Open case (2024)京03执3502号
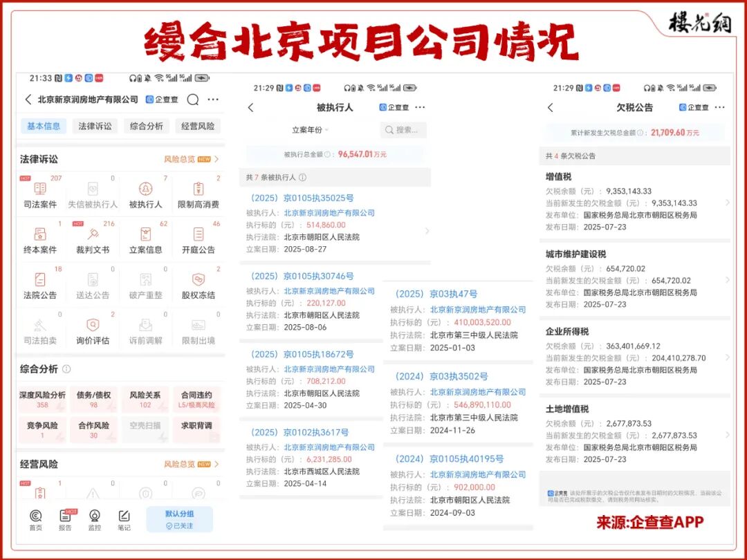 pos(441,376)
